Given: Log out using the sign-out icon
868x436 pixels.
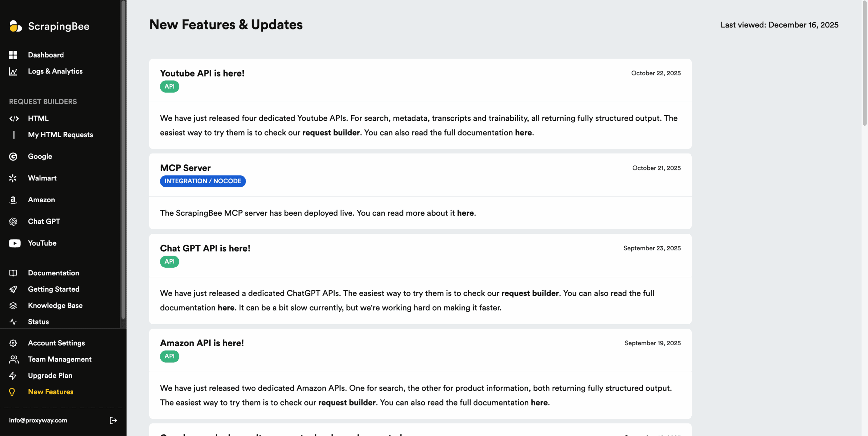Looking at the screenshot, I should (x=113, y=420).
